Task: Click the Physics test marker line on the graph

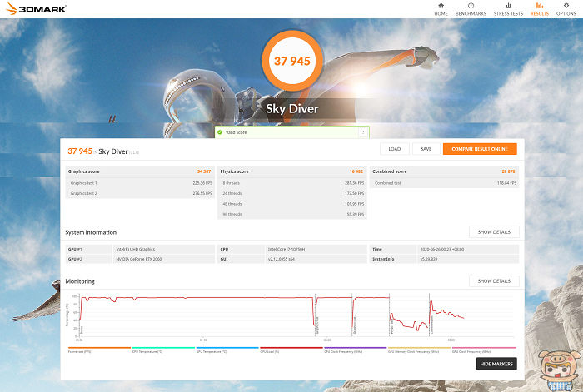Action: (390, 315)
